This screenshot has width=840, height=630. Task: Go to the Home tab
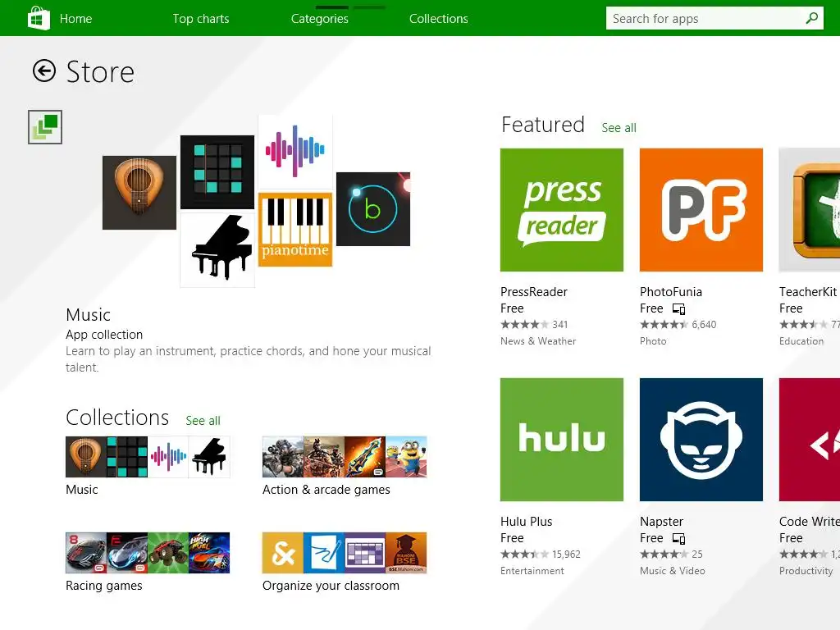[76, 19]
